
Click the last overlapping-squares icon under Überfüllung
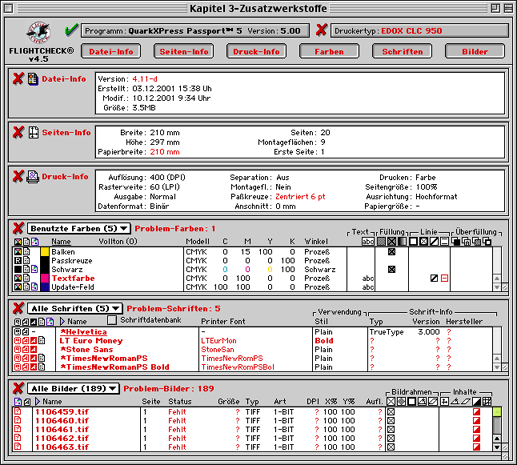point(487,241)
